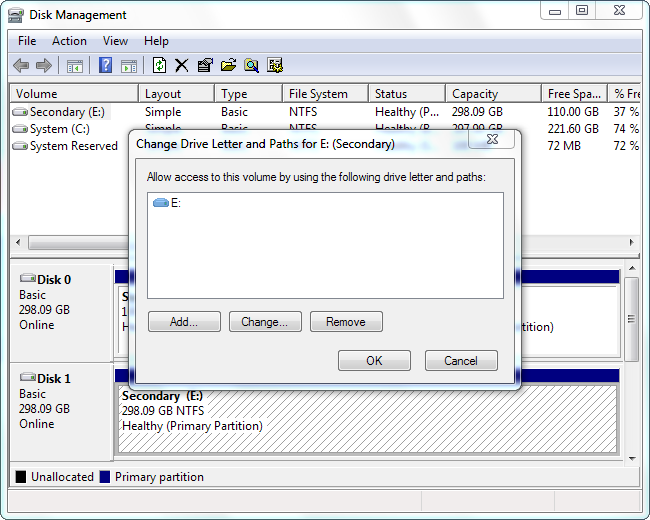Click up arrow of the disk pane scrollbar
650x520 pixels.
[632, 269]
